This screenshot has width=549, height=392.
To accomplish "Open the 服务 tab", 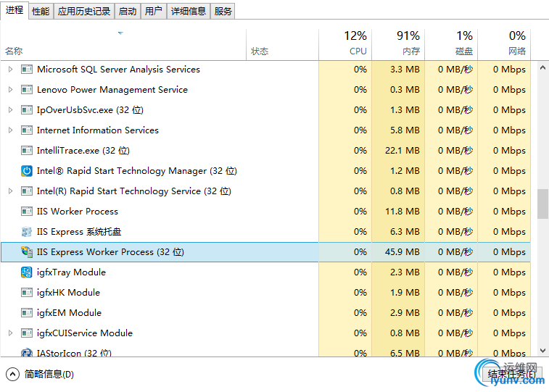I will point(223,11).
